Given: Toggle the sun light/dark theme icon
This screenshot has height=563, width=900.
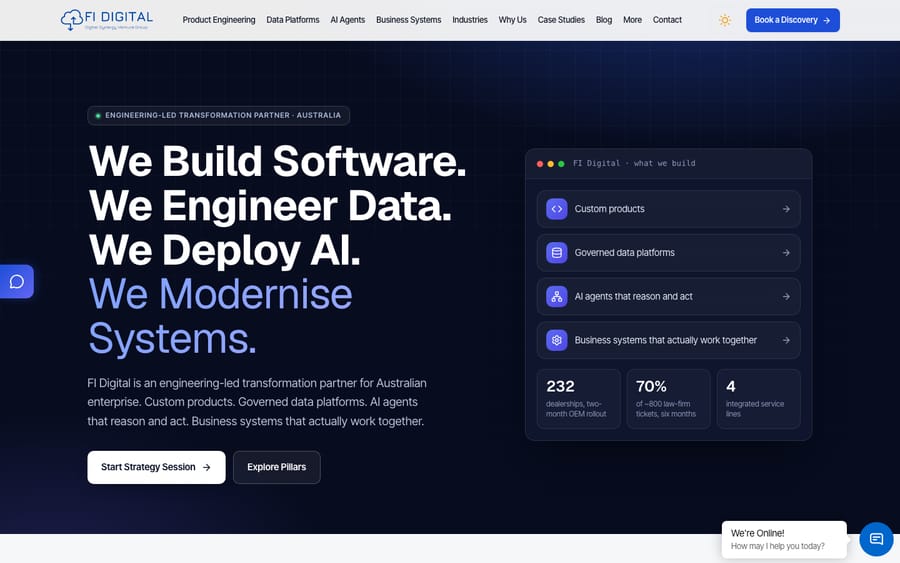Looking at the screenshot, I should point(724,20).
